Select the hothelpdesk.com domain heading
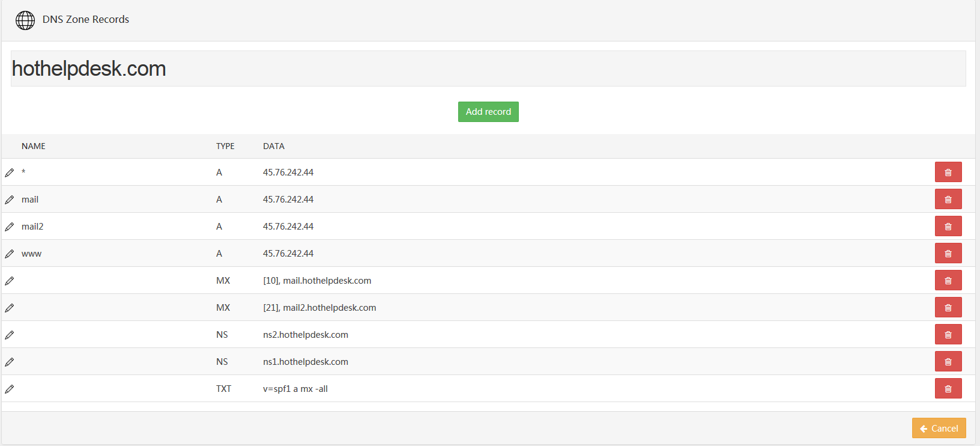The height and width of the screenshot is (446, 980). [x=89, y=69]
